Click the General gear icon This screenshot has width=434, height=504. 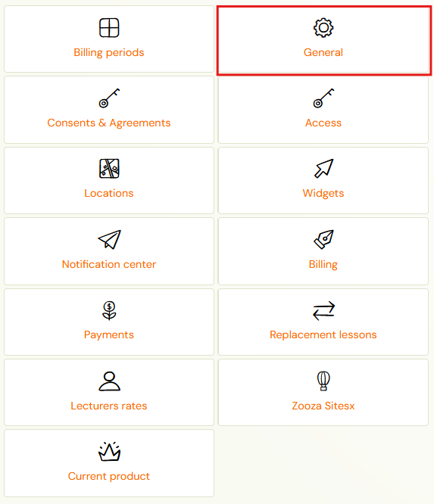point(323,28)
